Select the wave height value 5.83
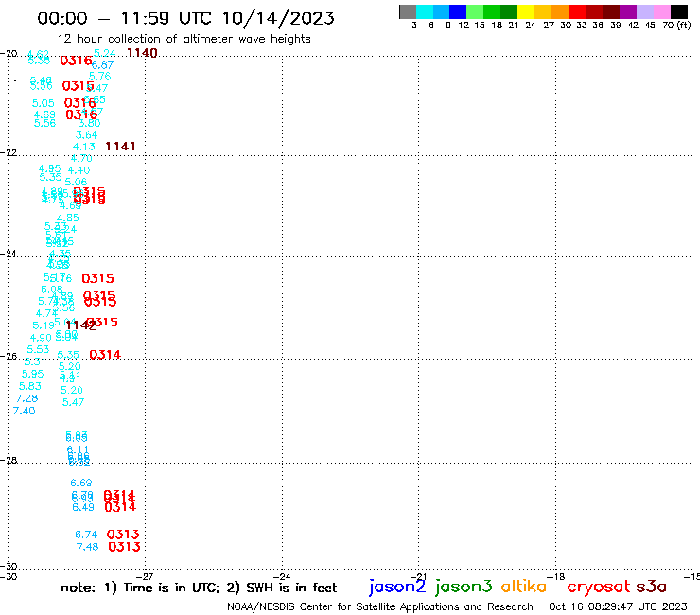 click(x=30, y=386)
